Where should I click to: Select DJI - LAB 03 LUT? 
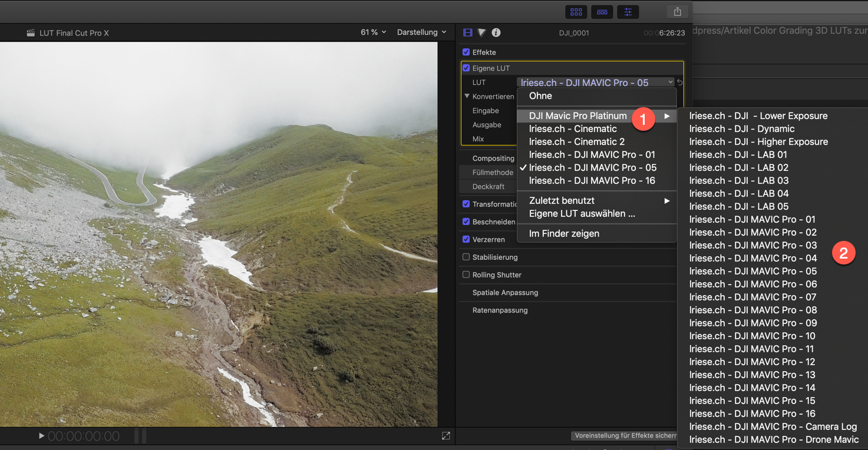773,181
